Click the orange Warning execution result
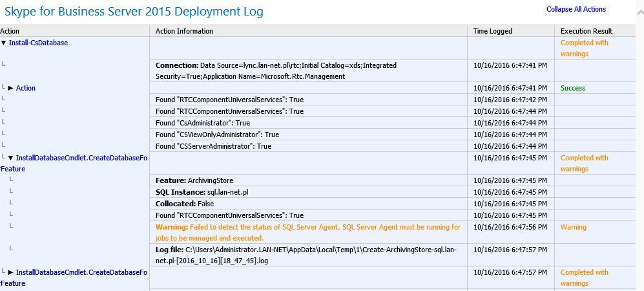Screen dimensions: 644x291 click(574, 227)
